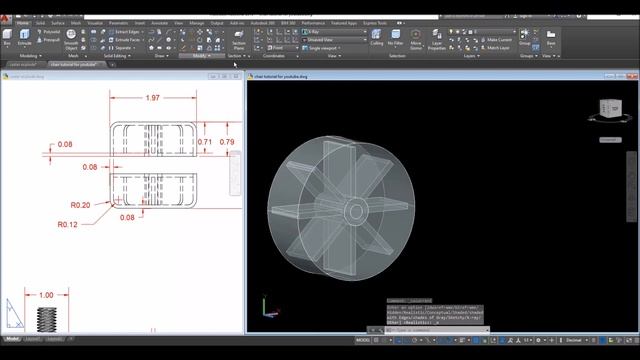Open the No Filter selection tool
The image size is (640, 360).
coord(396,38)
